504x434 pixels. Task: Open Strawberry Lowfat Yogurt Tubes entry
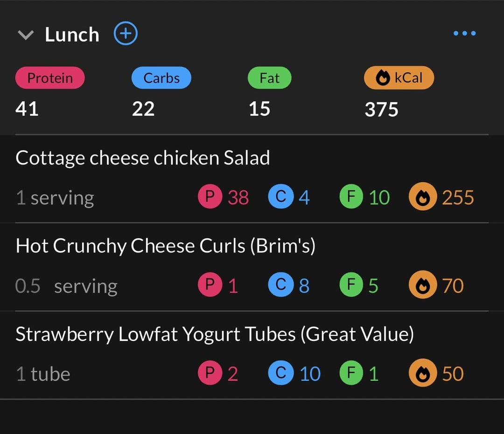point(215,334)
